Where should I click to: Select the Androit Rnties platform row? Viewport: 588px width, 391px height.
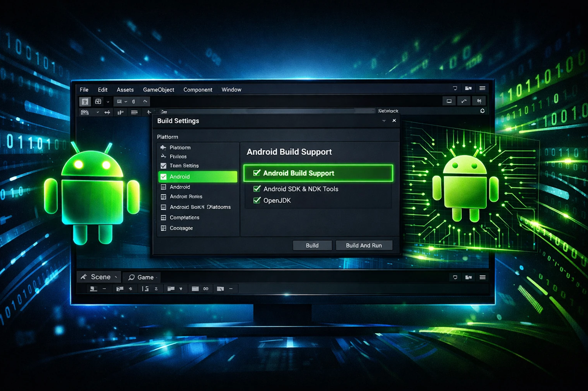198,197
